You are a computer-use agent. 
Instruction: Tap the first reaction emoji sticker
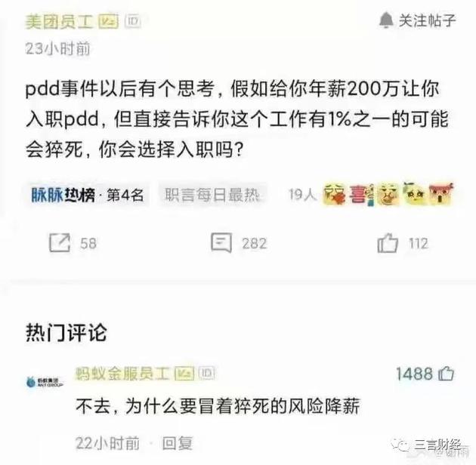335,194
